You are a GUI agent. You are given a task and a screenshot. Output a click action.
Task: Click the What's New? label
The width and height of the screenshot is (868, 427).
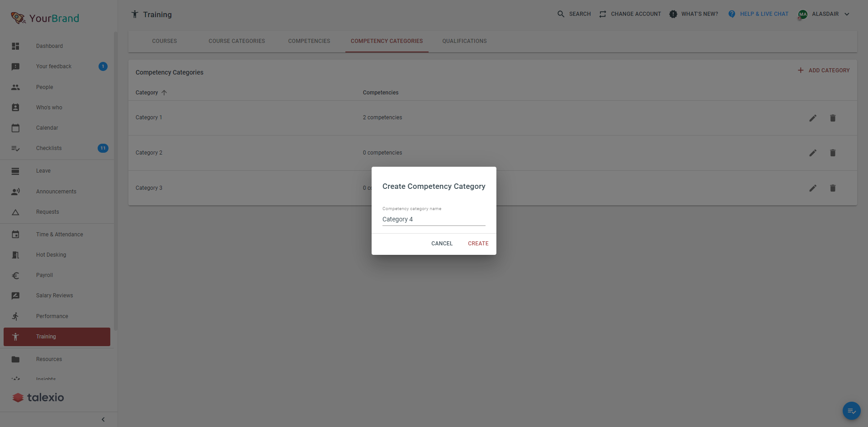click(699, 14)
